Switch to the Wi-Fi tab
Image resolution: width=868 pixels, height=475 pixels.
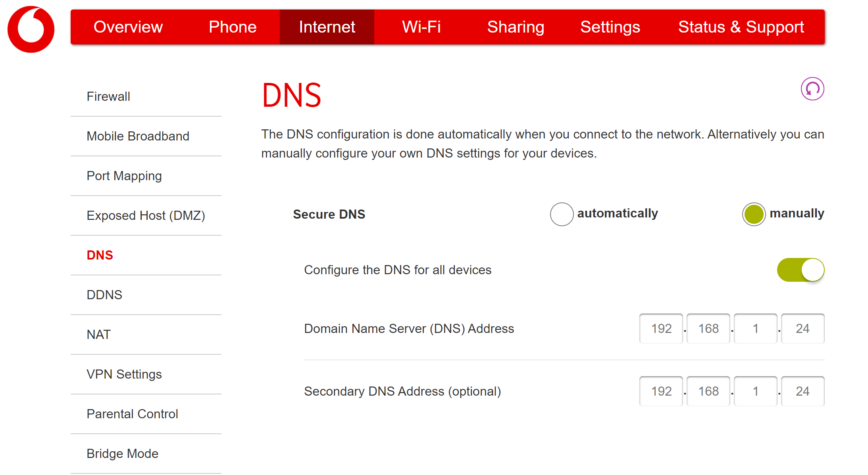pos(421,27)
